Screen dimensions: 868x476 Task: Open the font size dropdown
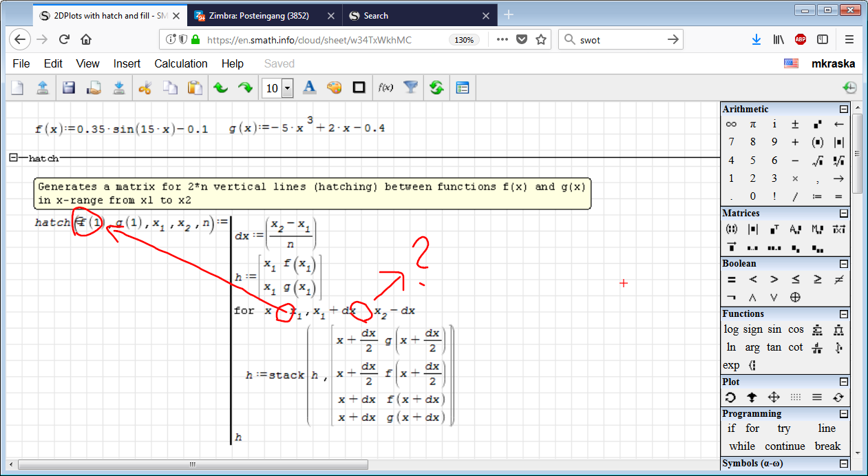tap(287, 88)
